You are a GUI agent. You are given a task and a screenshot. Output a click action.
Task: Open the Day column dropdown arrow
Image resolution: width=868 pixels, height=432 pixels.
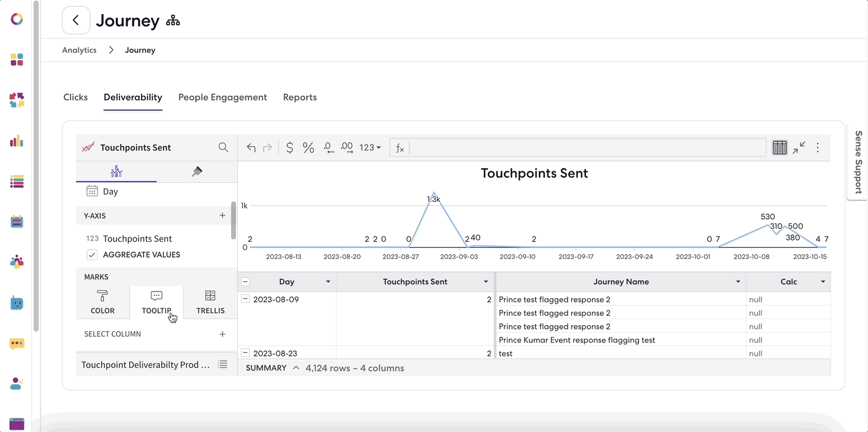[328, 282]
